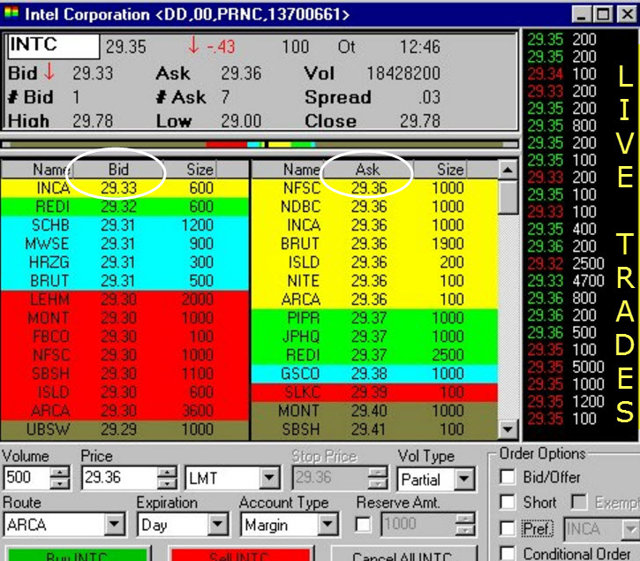
Task: Enable the Reserve Amt. checkbox
Action: click(x=363, y=525)
